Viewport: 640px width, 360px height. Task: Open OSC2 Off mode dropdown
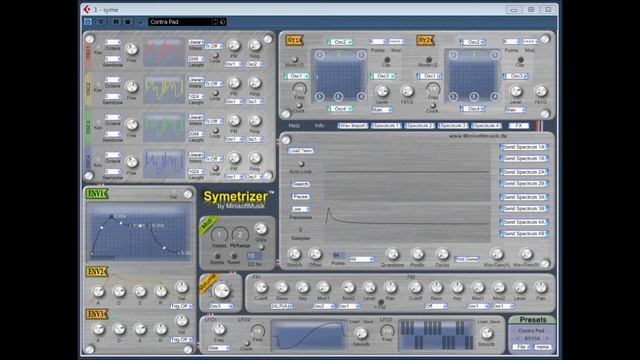[214, 84]
